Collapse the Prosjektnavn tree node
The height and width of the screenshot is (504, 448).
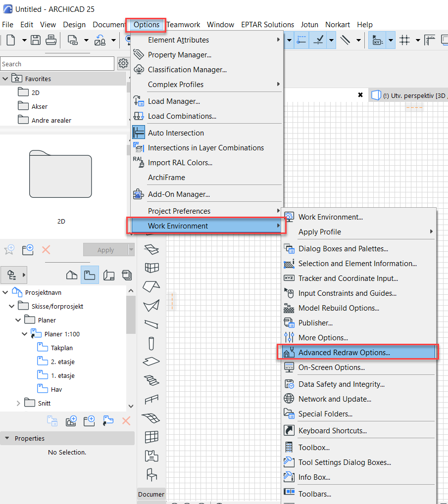tap(5, 292)
